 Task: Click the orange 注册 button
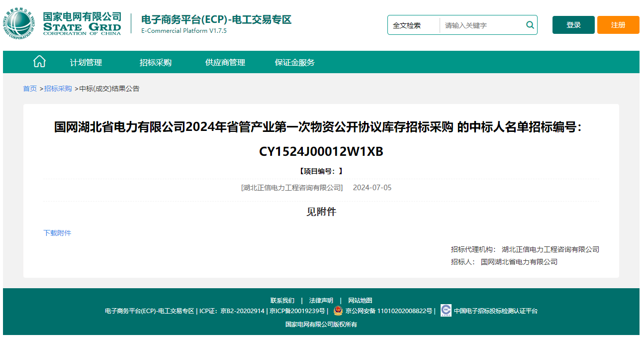[618, 25]
